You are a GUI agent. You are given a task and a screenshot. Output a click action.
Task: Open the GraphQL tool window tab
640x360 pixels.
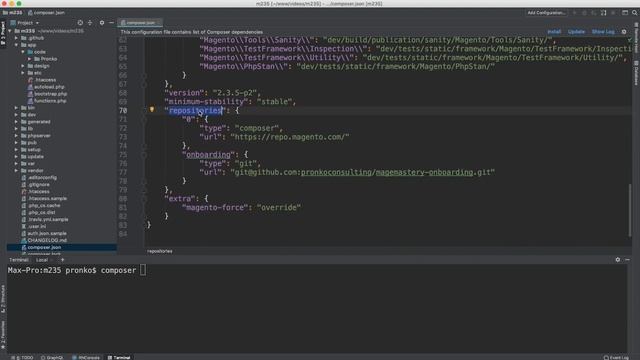(x=52, y=358)
